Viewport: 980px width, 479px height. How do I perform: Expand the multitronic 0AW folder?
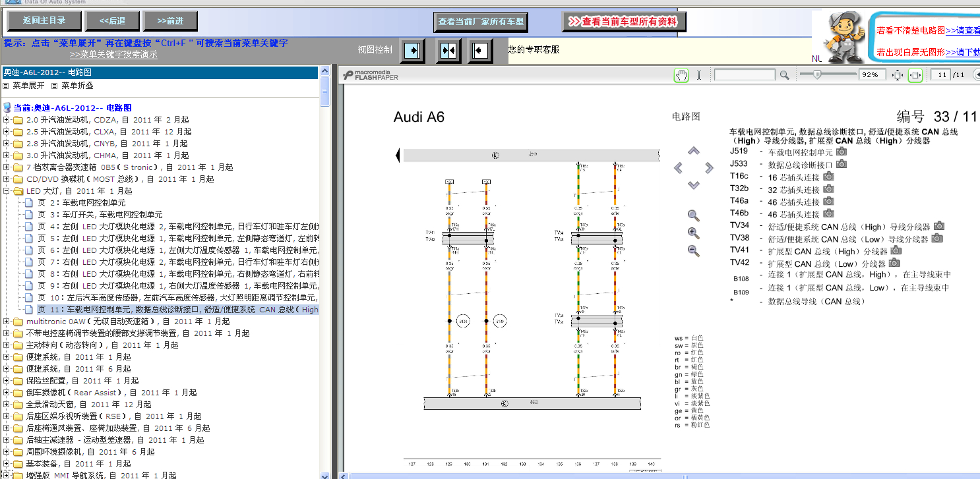[7, 322]
